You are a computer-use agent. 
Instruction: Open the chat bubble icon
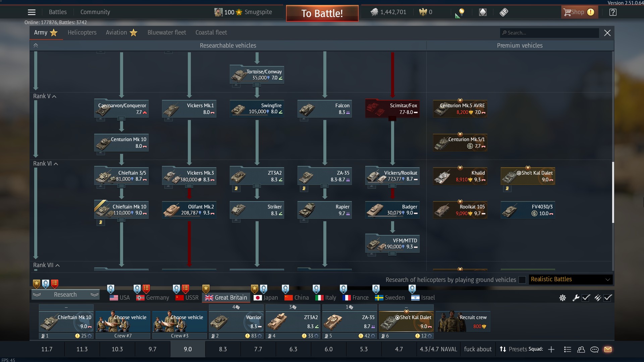(x=594, y=349)
